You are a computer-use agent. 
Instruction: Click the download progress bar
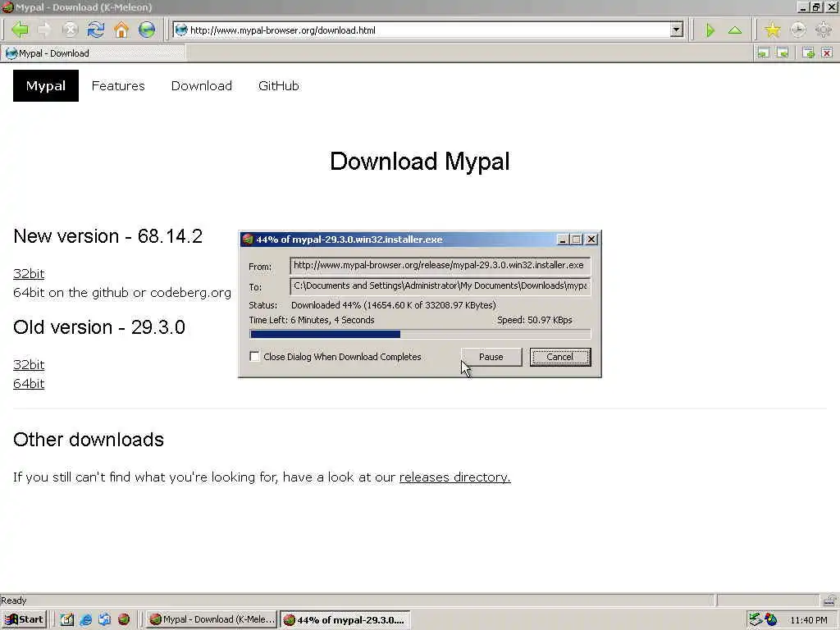[x=420, y=335]
